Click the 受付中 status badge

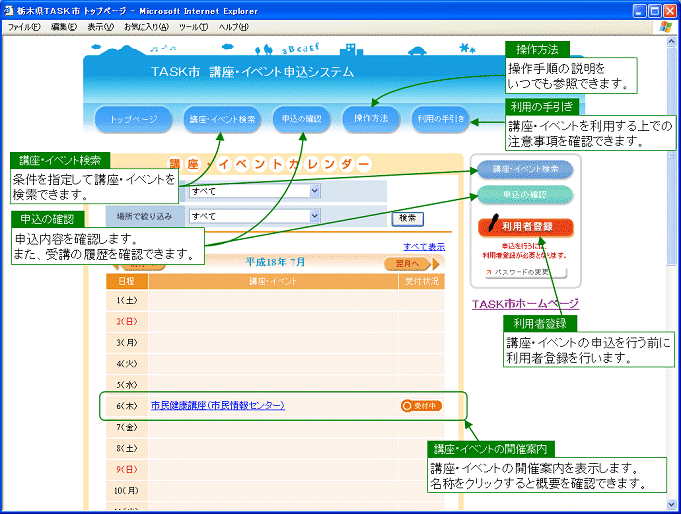(x=421, y=406)
